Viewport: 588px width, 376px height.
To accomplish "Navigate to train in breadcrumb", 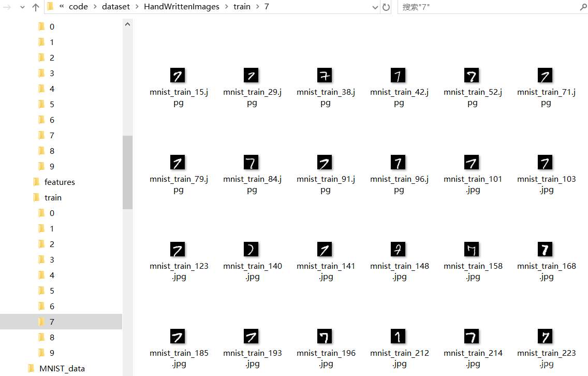I will pyautogui.click(x=242, y=6).
